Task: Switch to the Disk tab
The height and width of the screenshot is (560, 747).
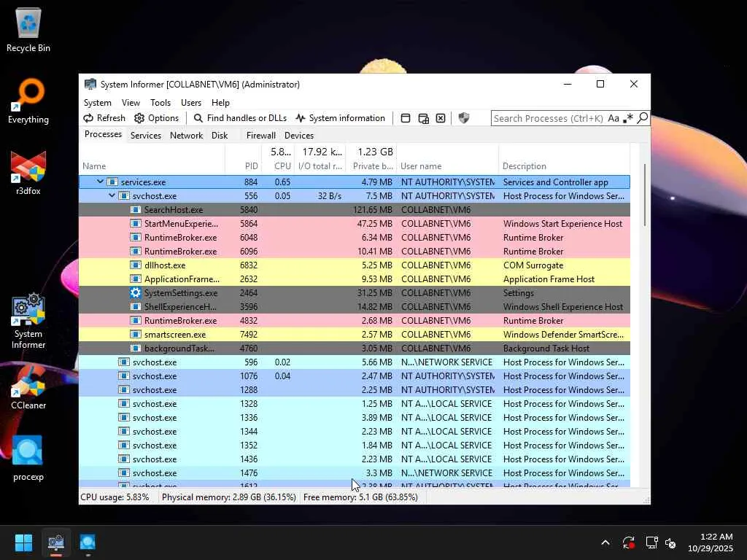Action: pos(220,135)
